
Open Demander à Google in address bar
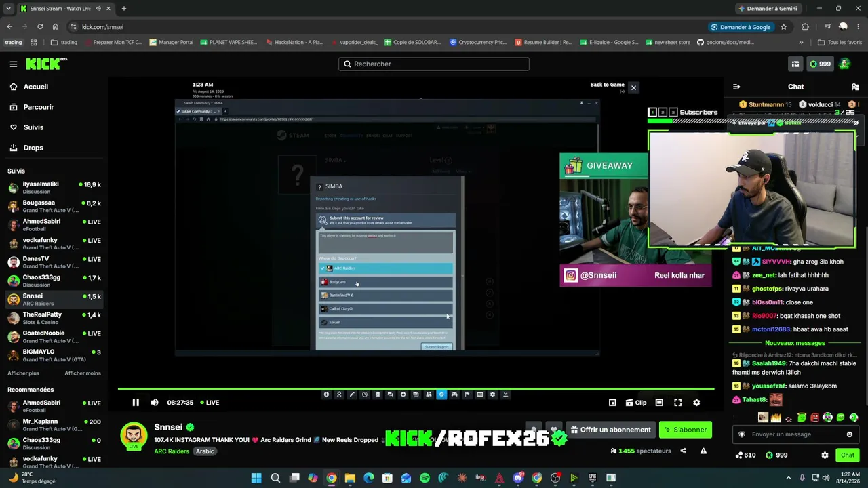[x=740, y=27]
